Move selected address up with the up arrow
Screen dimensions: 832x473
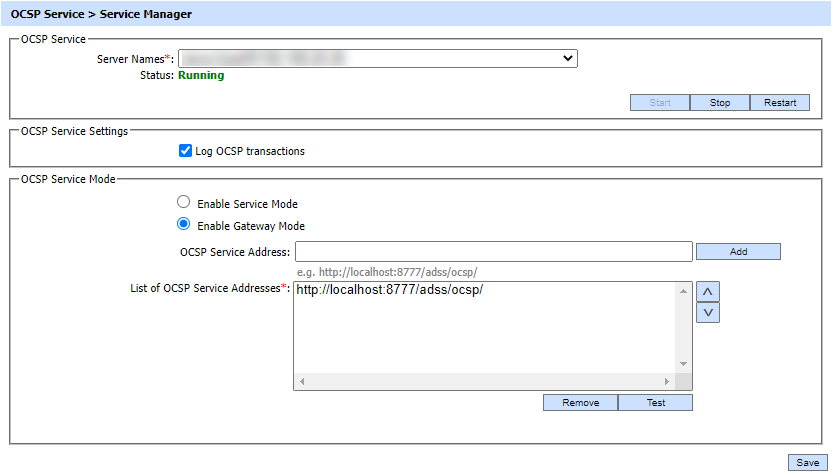(708, 291)
